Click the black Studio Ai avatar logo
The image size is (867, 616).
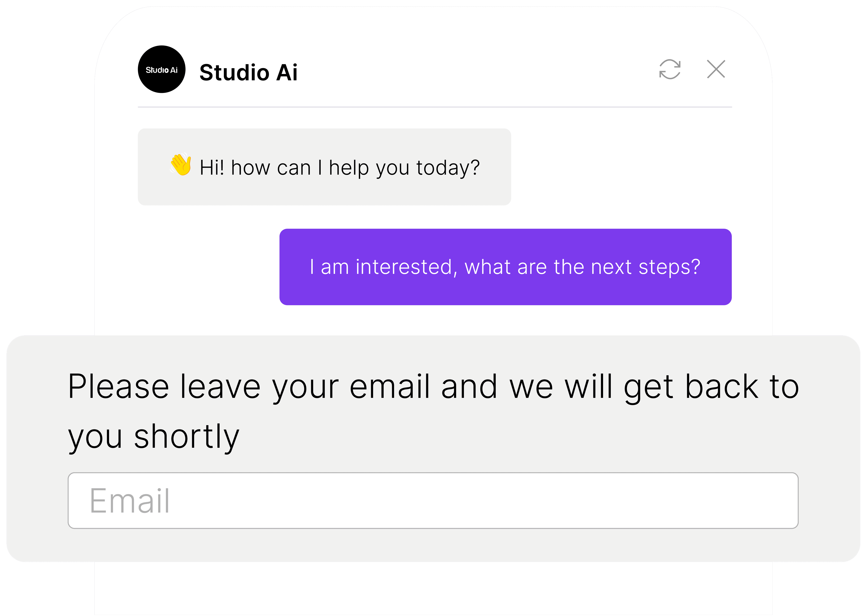(162, 69)
